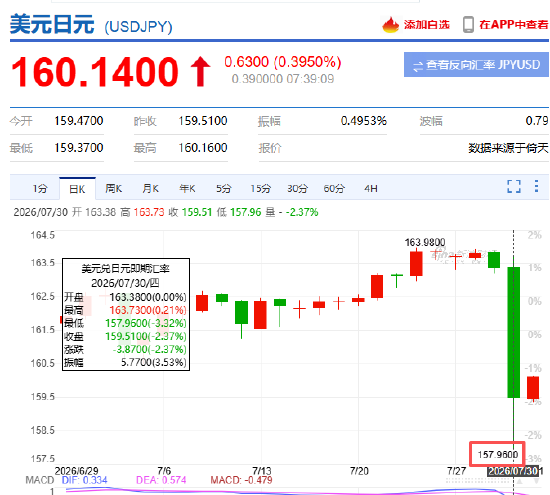Select the 日K chart tab
This screenshot has height=495, width=550.
point(77,189)
